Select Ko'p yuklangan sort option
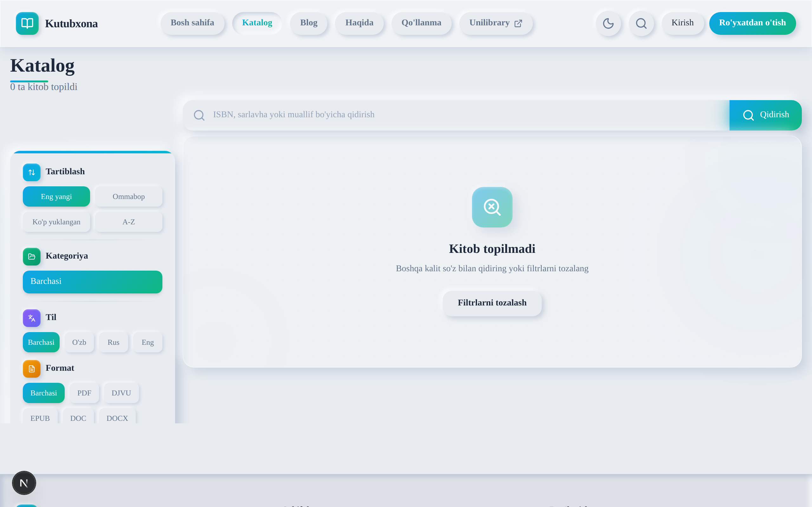The height and width of the screenshot is (507, 812). [x=56, y=222]
